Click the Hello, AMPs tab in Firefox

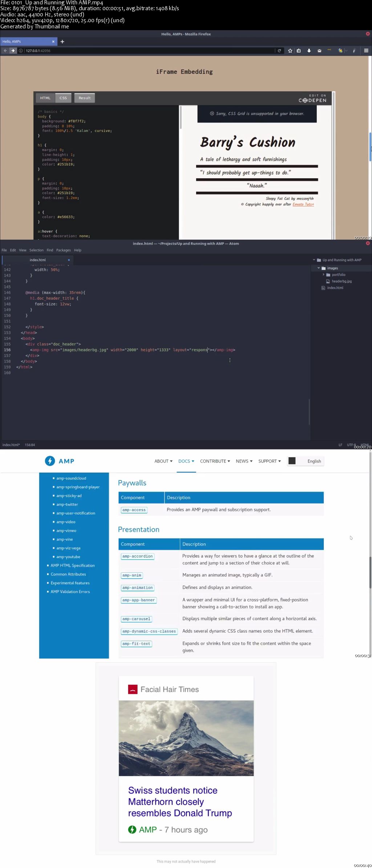coord(29,41)
